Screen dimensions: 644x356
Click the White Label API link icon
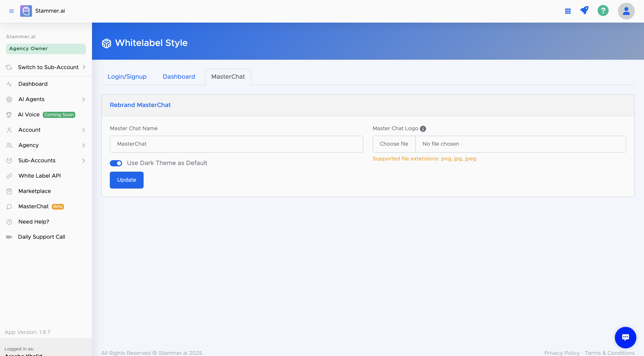tap(9, 176)
